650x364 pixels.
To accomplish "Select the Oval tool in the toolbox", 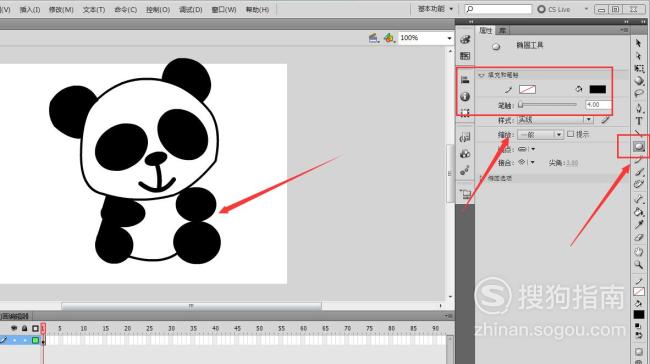I will point(639,146).
